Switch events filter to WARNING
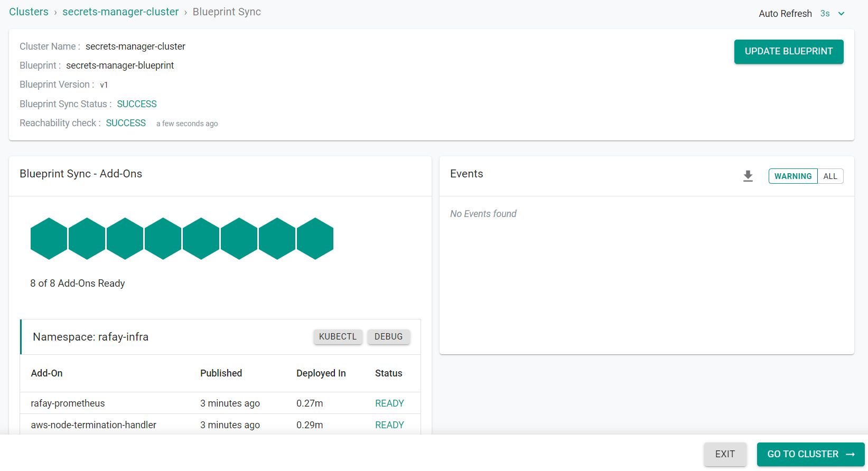This screenshot has height=471, width=868. pyautogui.click(x=793, y=176)
